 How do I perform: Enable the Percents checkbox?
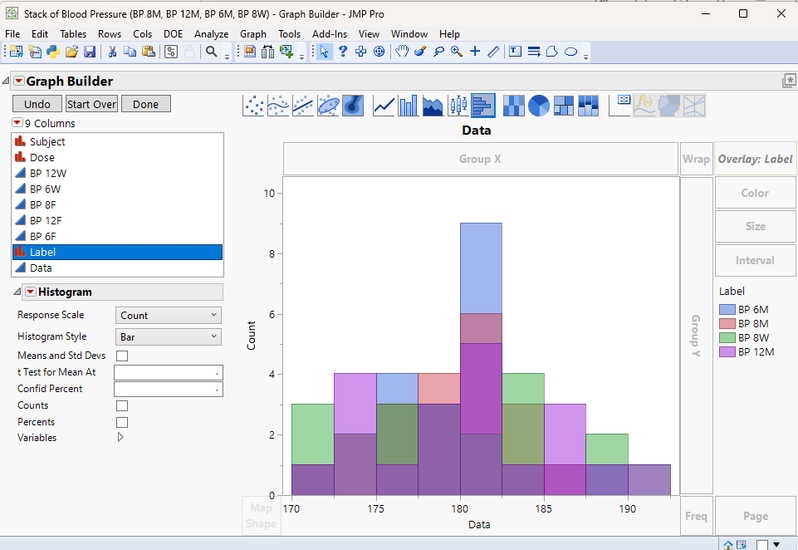[x=122, y=422]
